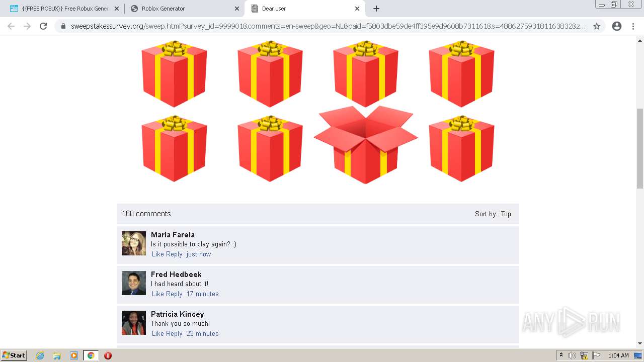
Task: Go forward in browser history
Action: [27, 26]
